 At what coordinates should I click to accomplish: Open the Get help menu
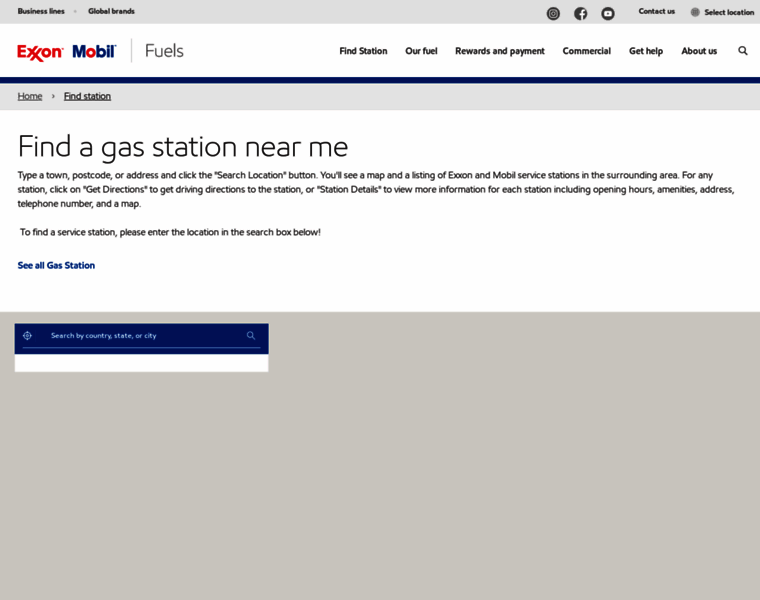click(x=646, y=51)
